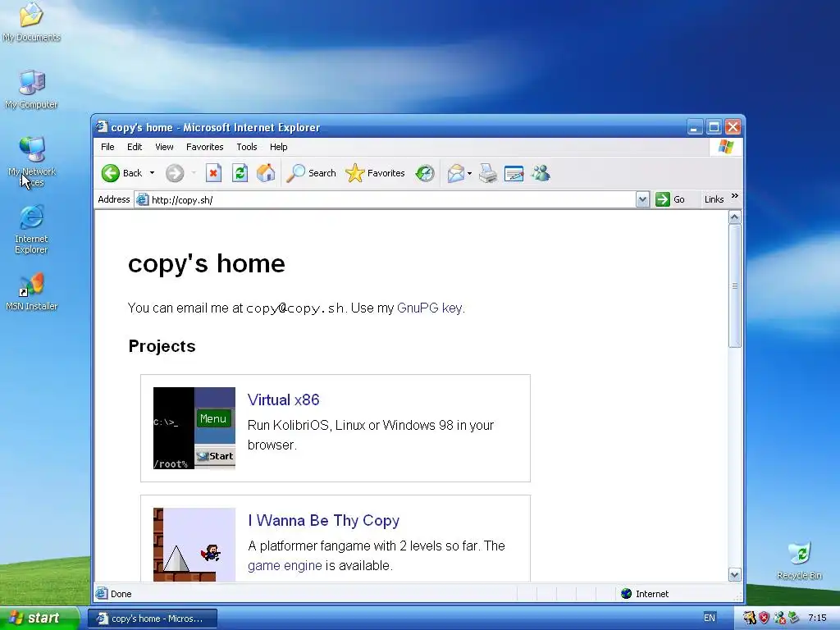Viewport: 840px width, 630px height.
Task: Click the copy@copy.sh email text
Action: (x=294, y=308)
